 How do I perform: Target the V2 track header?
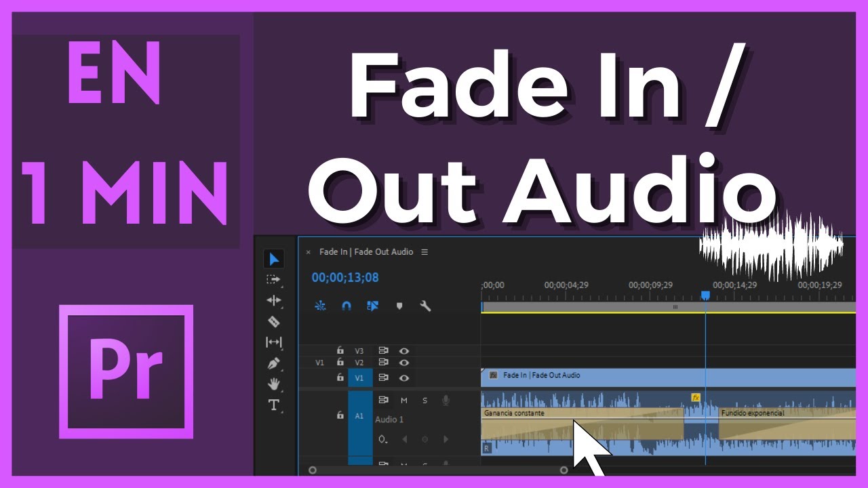tap(359, 363)
